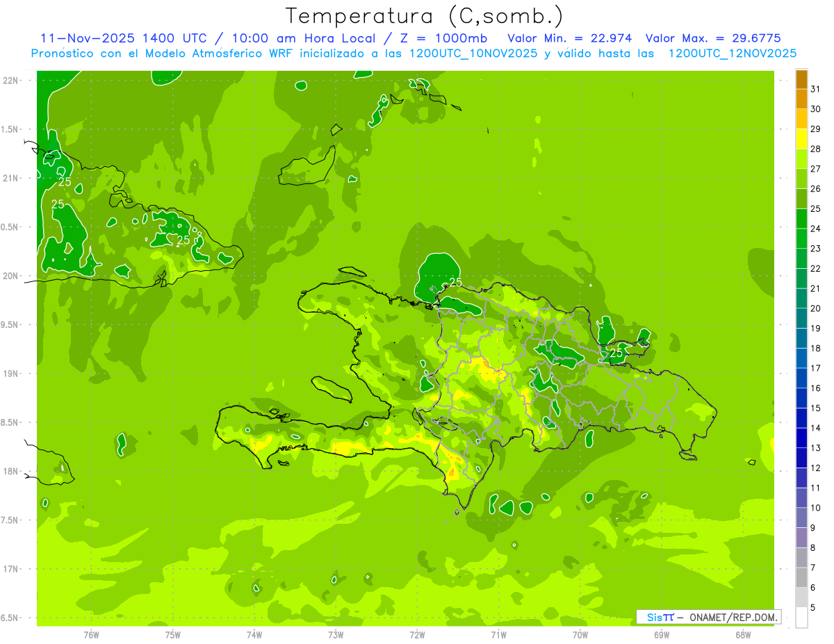Click the colorbar scale label 30
This screenshot has height=644, width=834.
pos(815,109)
